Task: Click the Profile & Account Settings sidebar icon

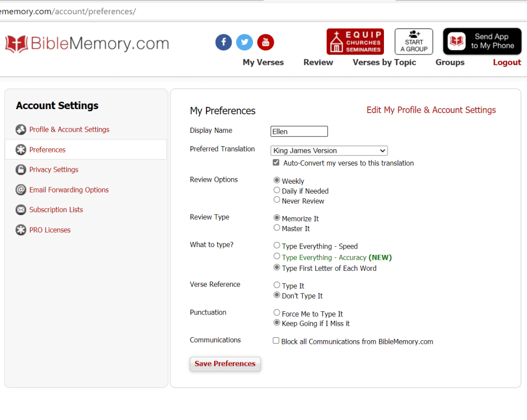Action: click(x=21, y=129)
